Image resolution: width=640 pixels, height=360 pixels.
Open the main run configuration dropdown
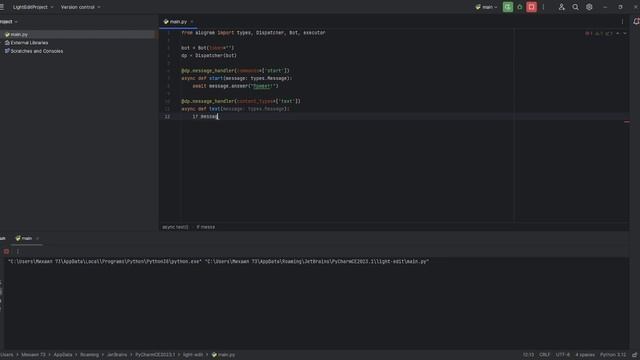pyautogui.click(x=487, y=7)
